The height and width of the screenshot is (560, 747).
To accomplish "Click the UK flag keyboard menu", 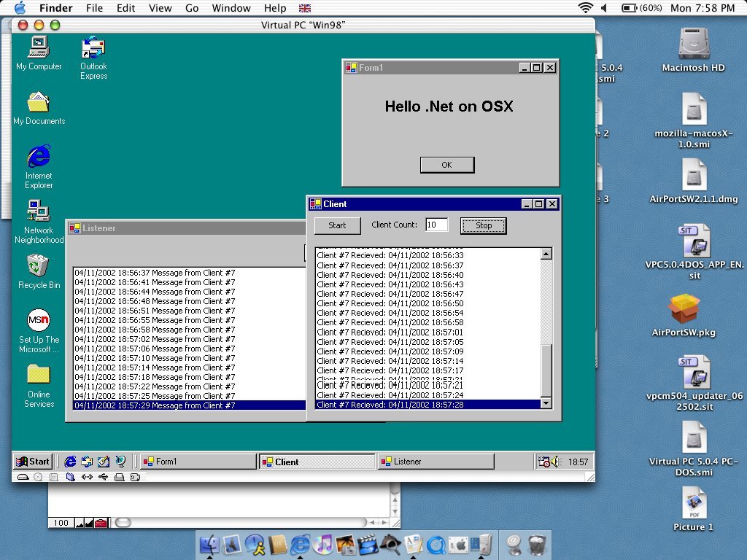I will point(305,8).
